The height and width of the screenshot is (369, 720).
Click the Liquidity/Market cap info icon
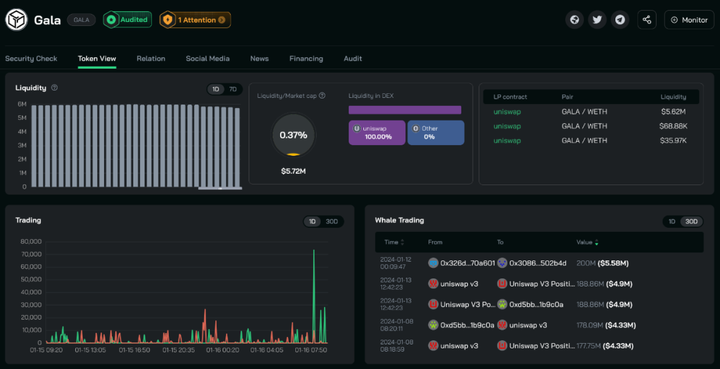coord(322,96)
